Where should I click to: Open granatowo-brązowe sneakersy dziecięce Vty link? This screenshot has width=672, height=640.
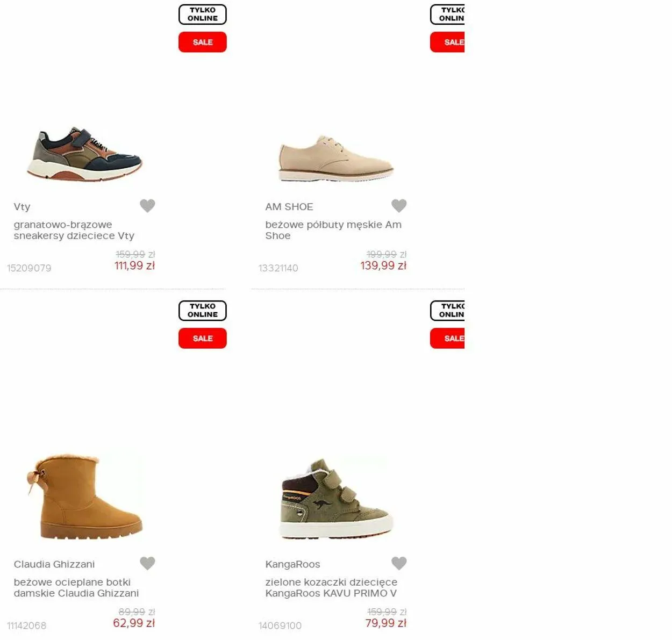pos(74,230)
